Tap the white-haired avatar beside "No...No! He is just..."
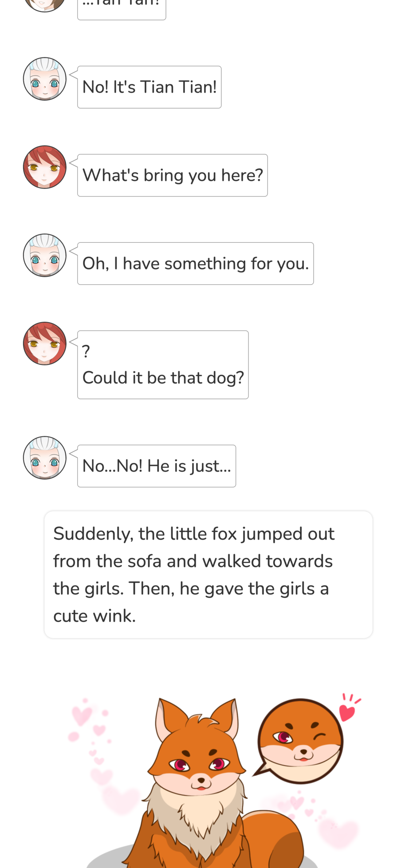Image resolution: width=417 pixels, height=868 pixels. click(x=45, y=458)
